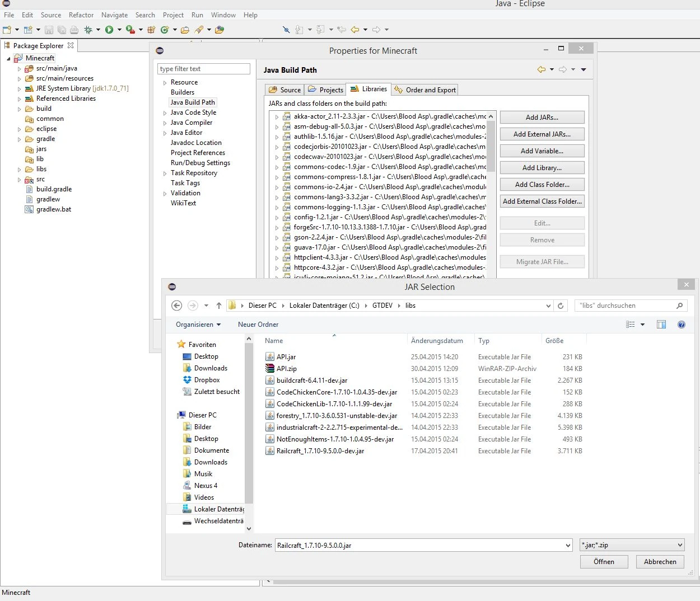Click the Dropbox favorite in navigation pane
This screenshot has width=700, height=601.
(207, 380)
